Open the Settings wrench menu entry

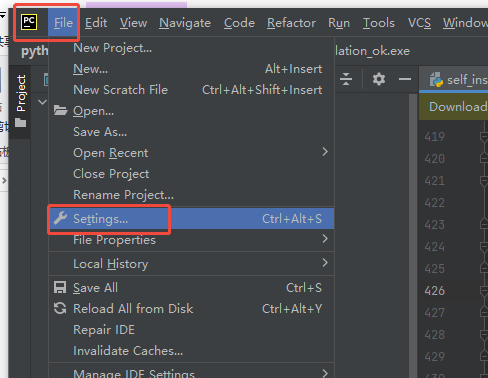(191, 219)
